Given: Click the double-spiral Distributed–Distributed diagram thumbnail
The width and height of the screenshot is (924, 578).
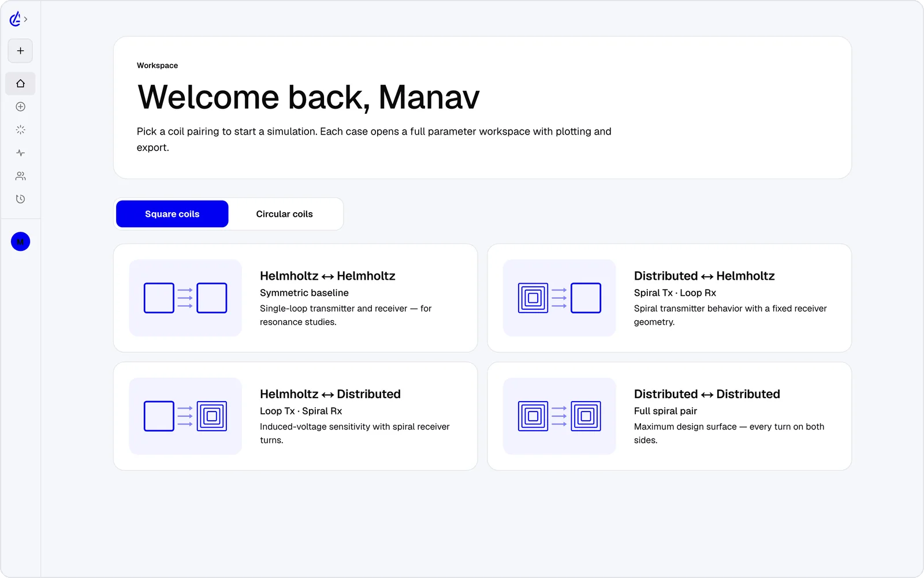Looking at the screenshot, I should tap(560, 416).
